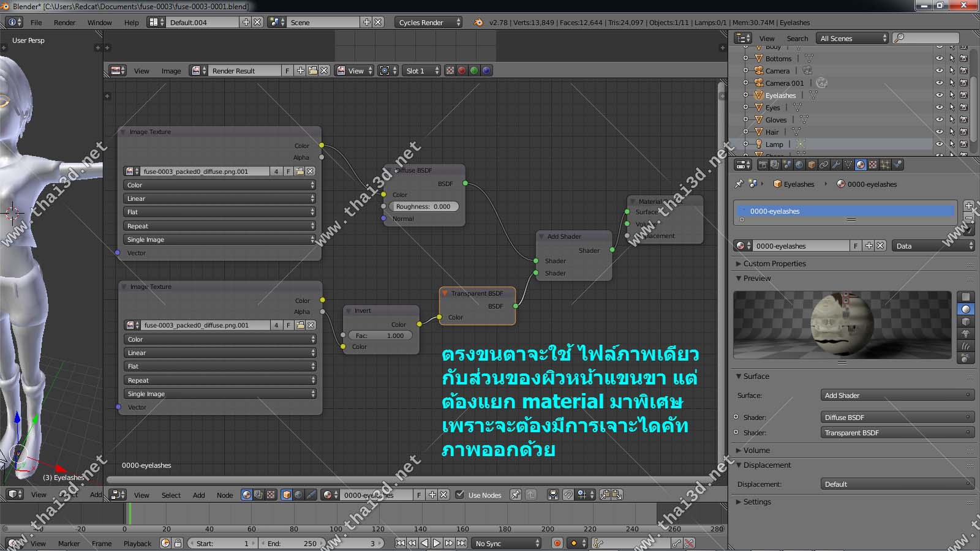Add new image plus button in image editor

tap(301, 70)
